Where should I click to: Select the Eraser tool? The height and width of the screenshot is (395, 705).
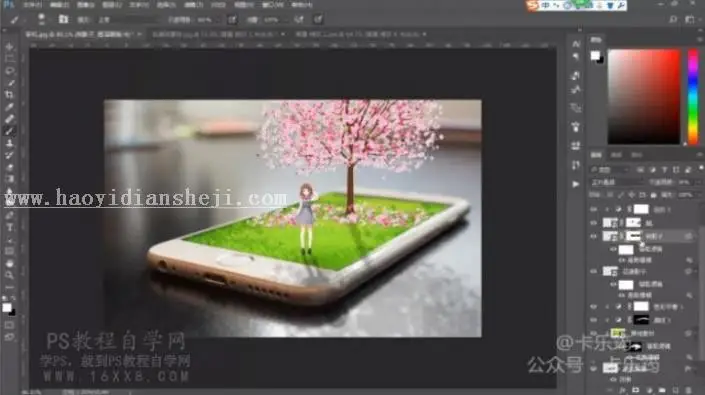[x=9, y=167]
